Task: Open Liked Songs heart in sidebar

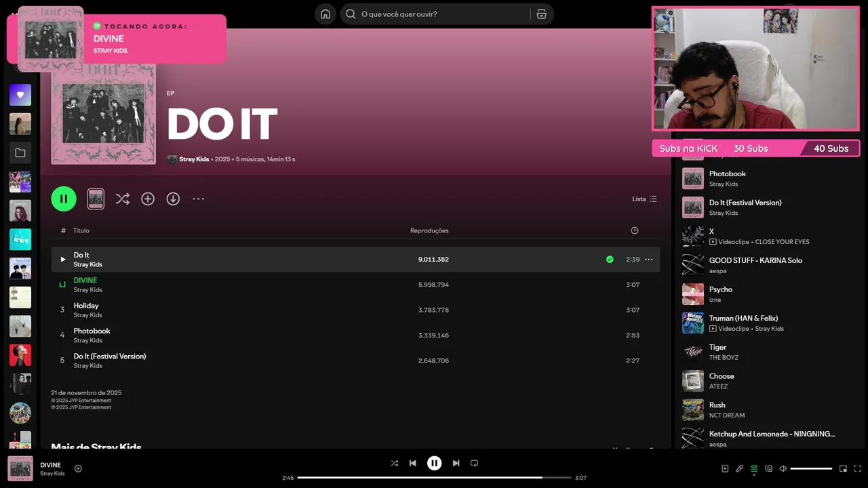Action: click(x=20, y=95)
